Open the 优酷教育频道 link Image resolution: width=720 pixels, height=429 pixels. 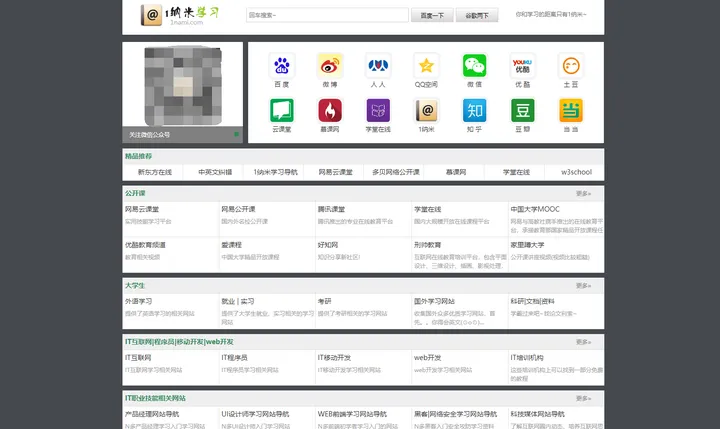tap(145, 245)
